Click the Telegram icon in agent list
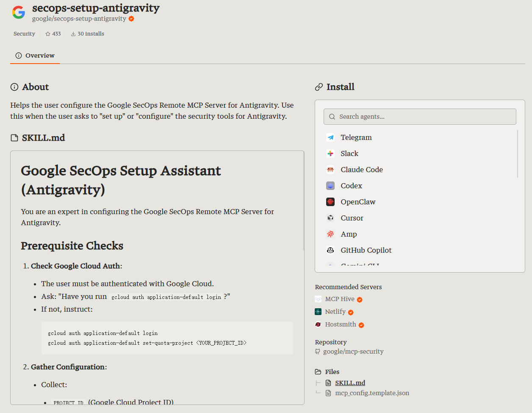 point(330,137)
